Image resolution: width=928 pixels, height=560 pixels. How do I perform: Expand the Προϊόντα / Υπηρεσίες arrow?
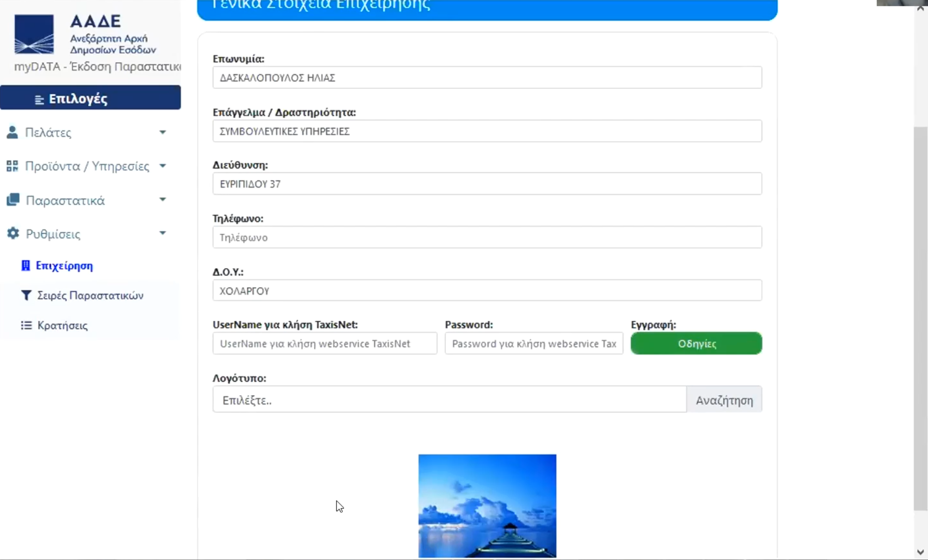pyautogui.click(x=162, y=166)
